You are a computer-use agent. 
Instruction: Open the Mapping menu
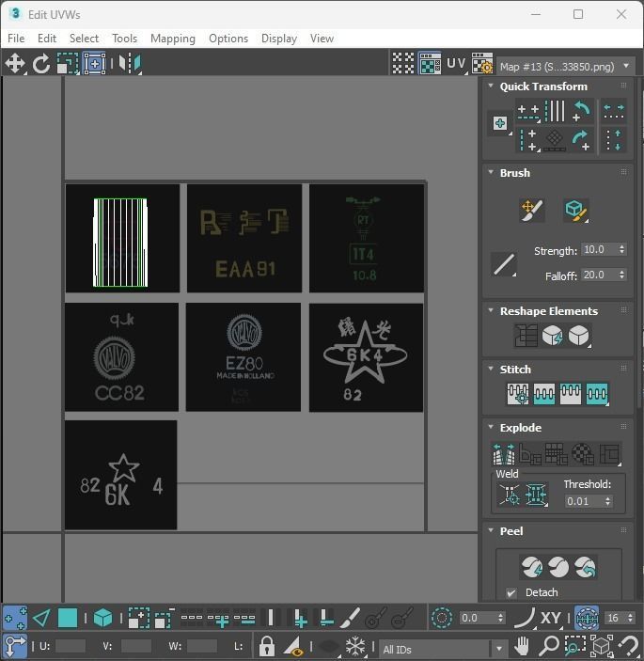point(173,39)
